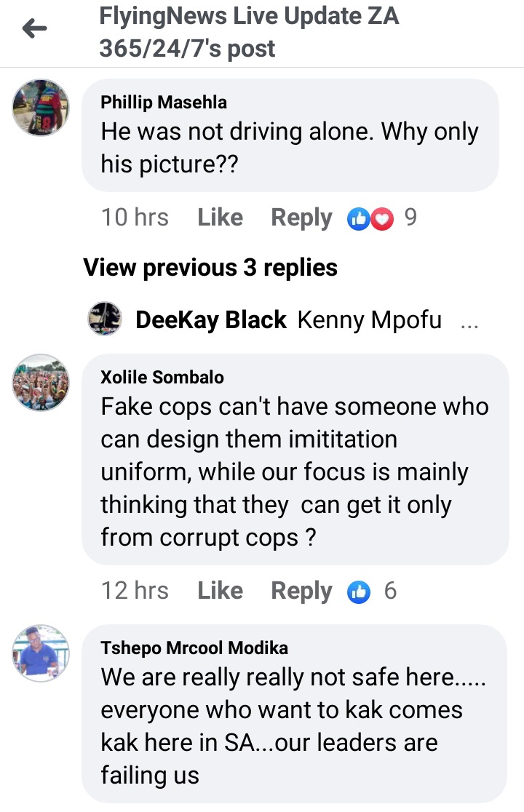Screen dimensions: 524x812
Task: Reply to Phillip Masehla's comment
Action: coord(301,218)
